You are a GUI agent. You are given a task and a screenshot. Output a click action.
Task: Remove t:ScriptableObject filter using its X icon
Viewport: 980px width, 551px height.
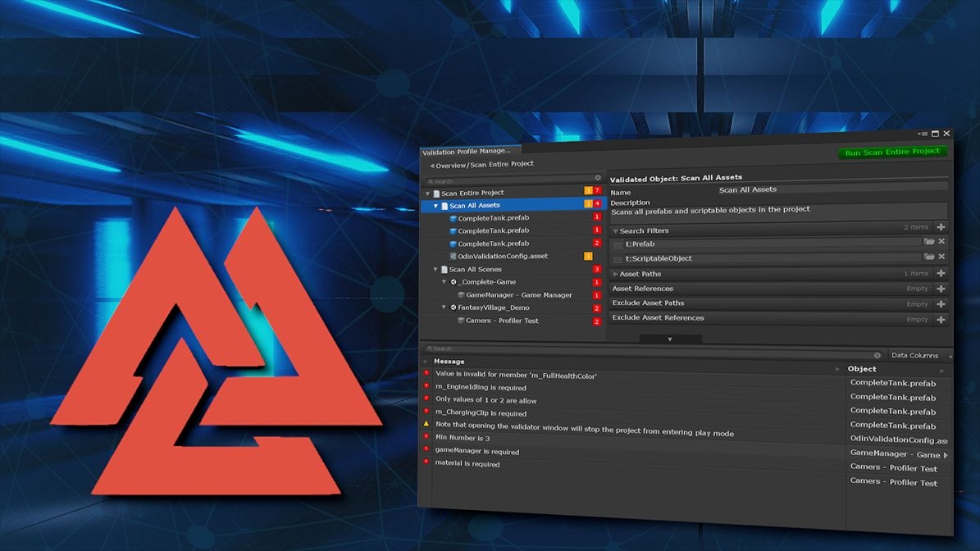(942, 257)
